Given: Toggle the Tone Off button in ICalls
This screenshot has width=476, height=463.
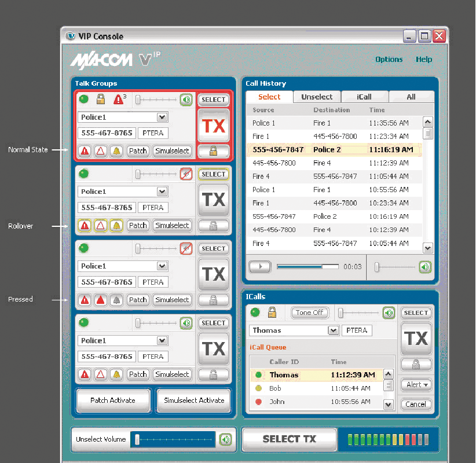Looking at the screenshot, I should point(310,313).
